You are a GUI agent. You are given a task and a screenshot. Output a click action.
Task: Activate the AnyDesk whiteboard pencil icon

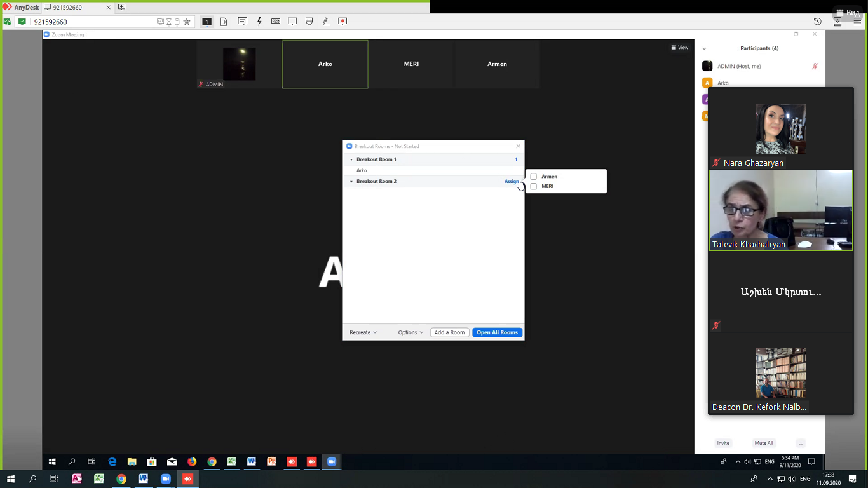point(326,22)
